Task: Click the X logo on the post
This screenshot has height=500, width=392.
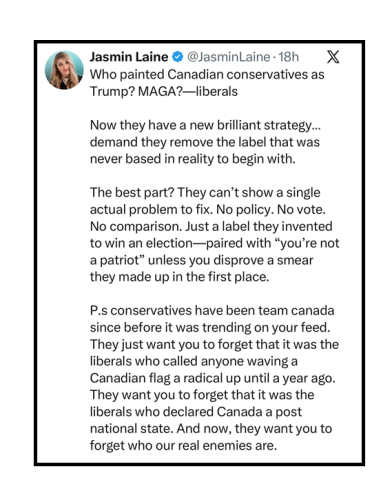Action: (333, 57)
